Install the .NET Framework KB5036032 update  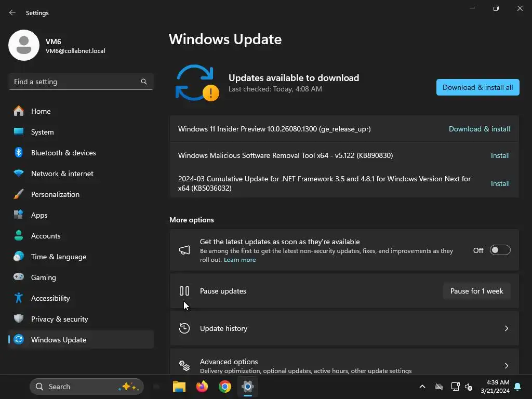500,183
